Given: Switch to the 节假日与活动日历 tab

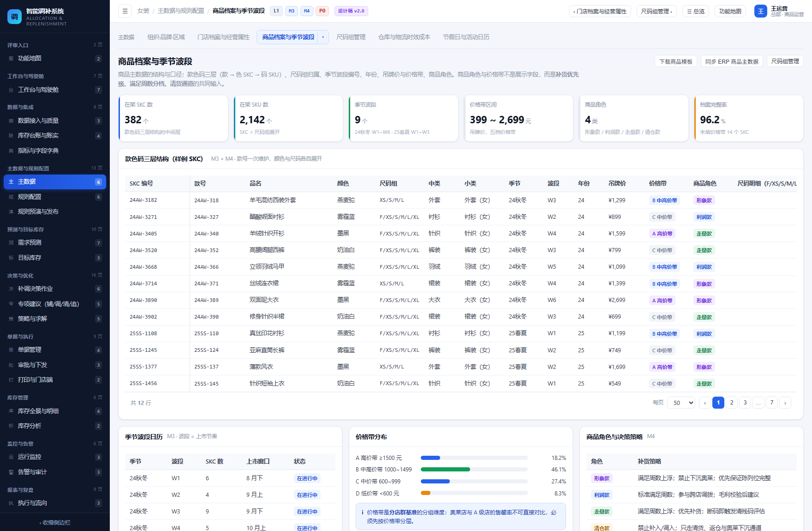Looking at the screenshot, I should 466,37.
